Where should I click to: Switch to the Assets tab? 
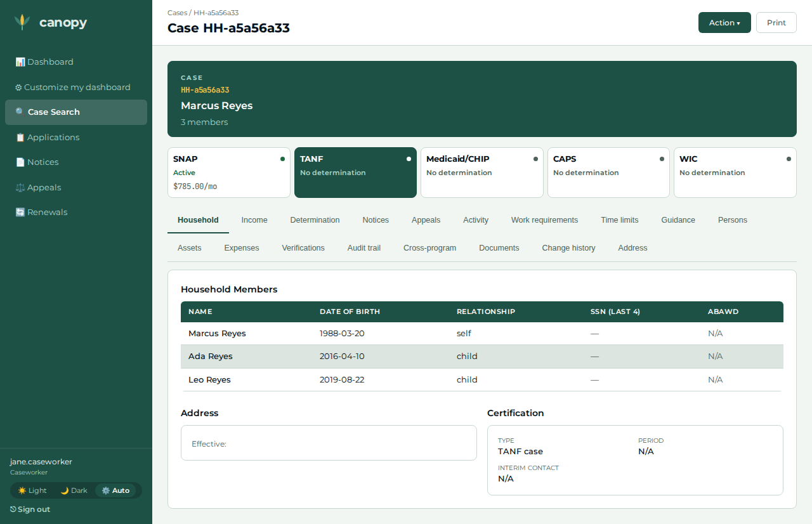190,248
